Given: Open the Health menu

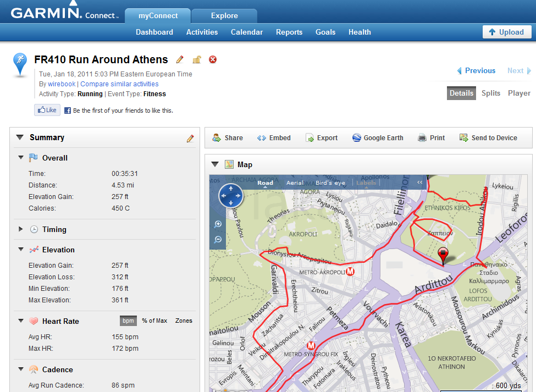Looking at the screenshot, I should coord(360,32).
